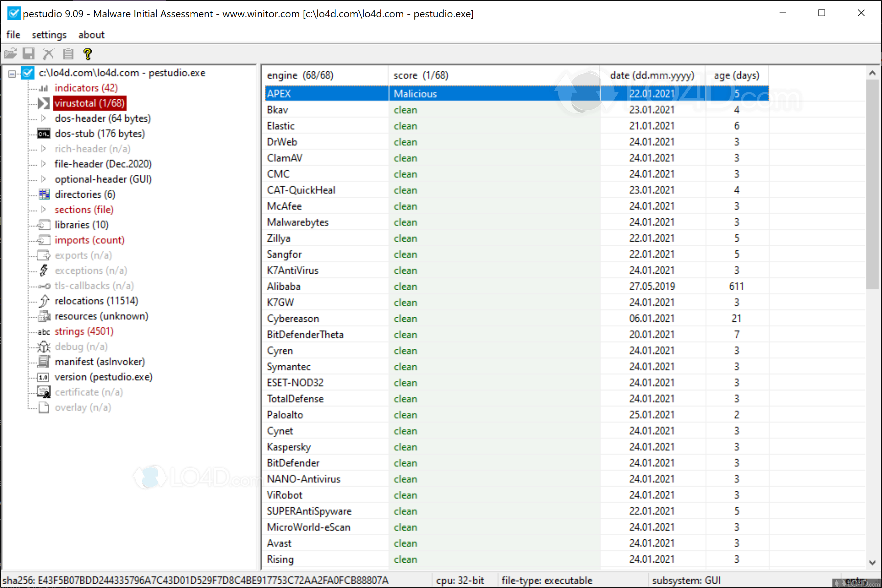The height and width of the screenshot is (588, 882).
Task: Expand the dos-header tree item
Action: click(44, 118)
